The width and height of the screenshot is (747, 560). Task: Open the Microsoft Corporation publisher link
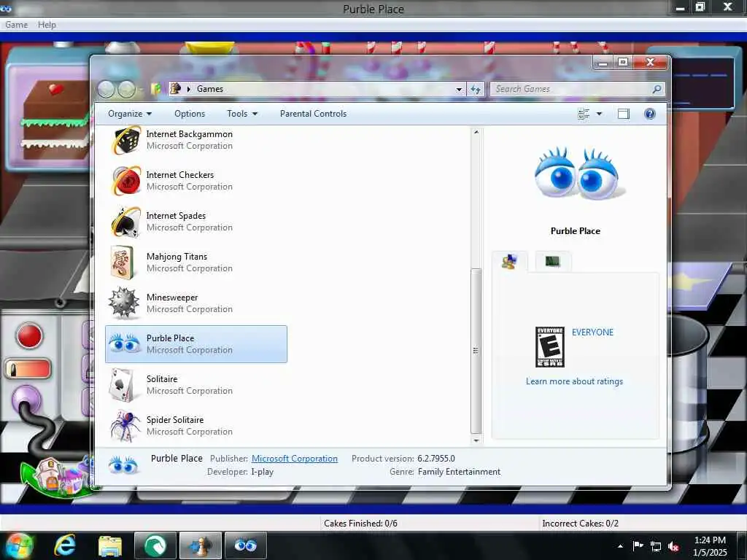click(x=295, y=459)
